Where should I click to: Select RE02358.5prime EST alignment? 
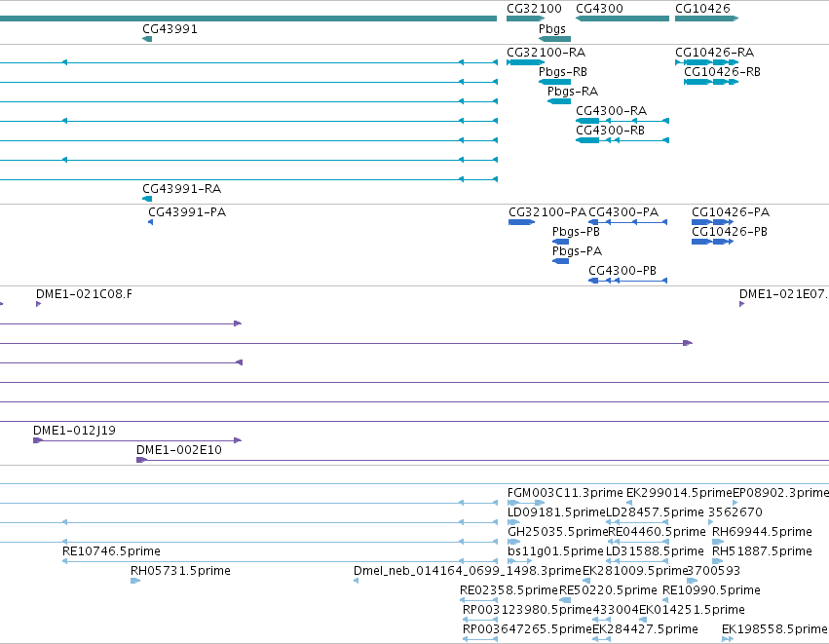click(478, 600)
